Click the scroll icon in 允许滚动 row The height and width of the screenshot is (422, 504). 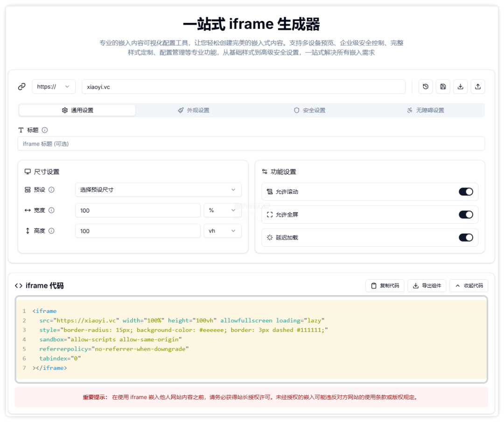click(270, 192)
